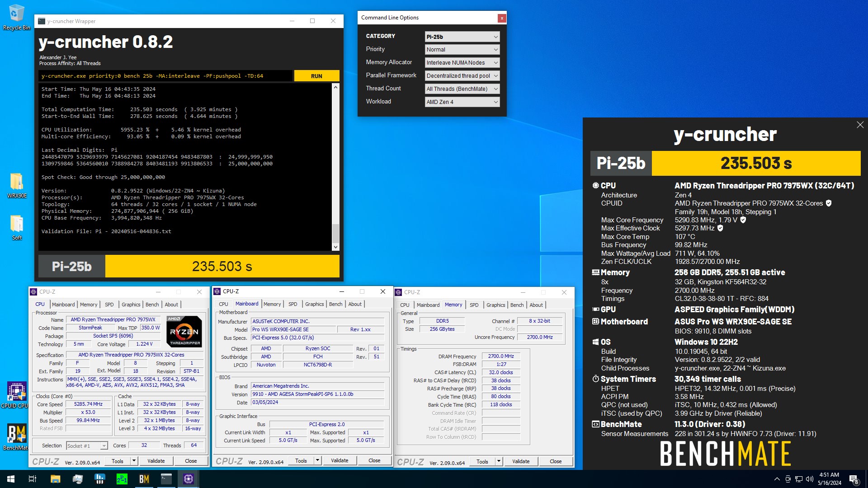
Task: Click the CPU-Z taskbar icon
Action: [x=189, y=479]
